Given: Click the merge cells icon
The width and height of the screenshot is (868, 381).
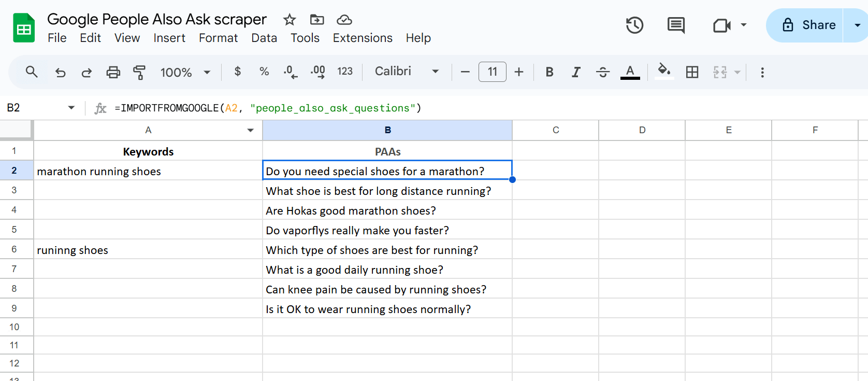Looking at the screenshot, I should [720, 72].
